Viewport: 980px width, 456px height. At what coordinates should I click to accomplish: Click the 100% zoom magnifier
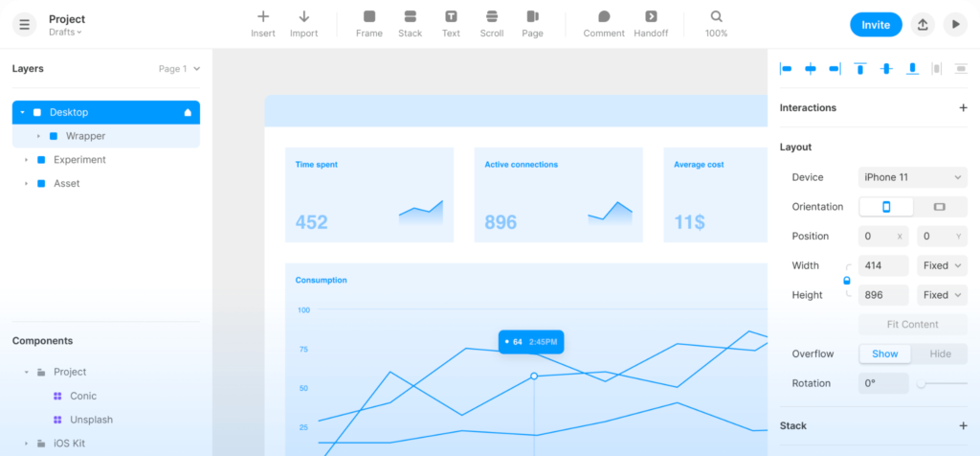pos(716,24)
